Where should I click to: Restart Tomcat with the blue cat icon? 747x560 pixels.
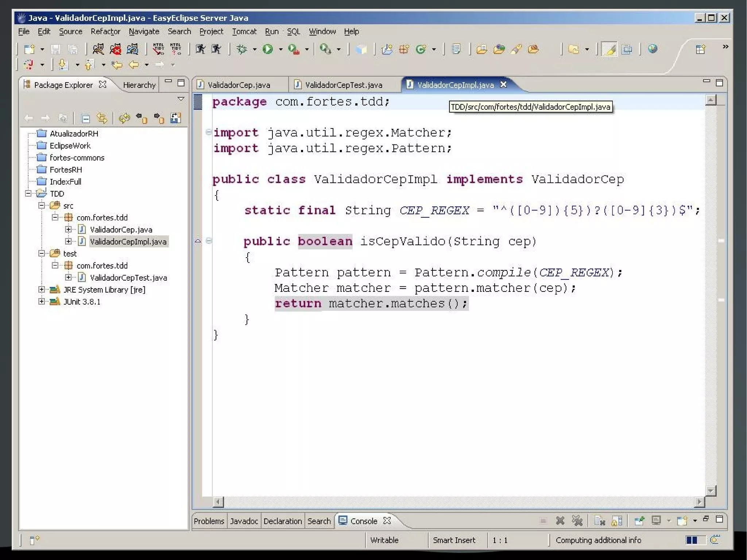click(x=132, y=49)
